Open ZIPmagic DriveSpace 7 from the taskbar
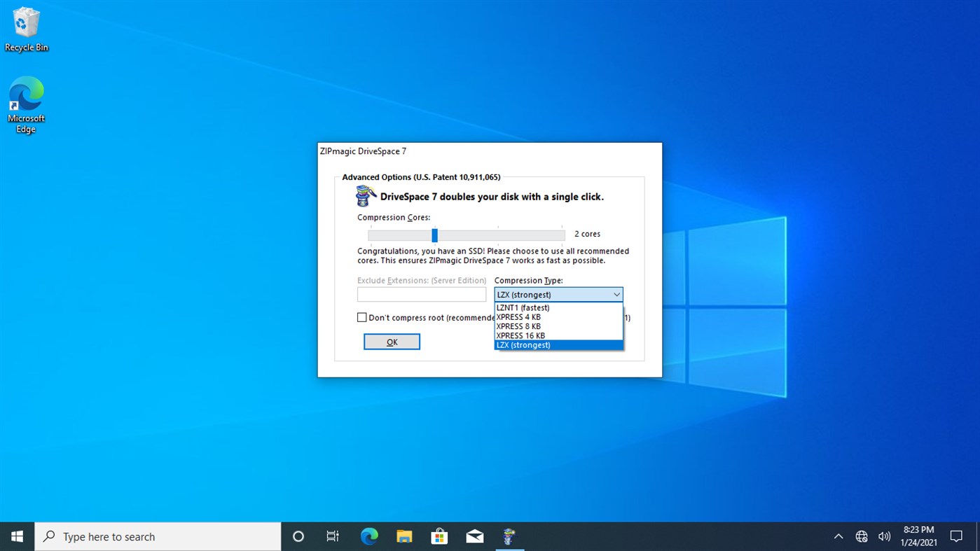Image resolution: width=980 pixels, height=551 pixels. (x=509, y=536)
